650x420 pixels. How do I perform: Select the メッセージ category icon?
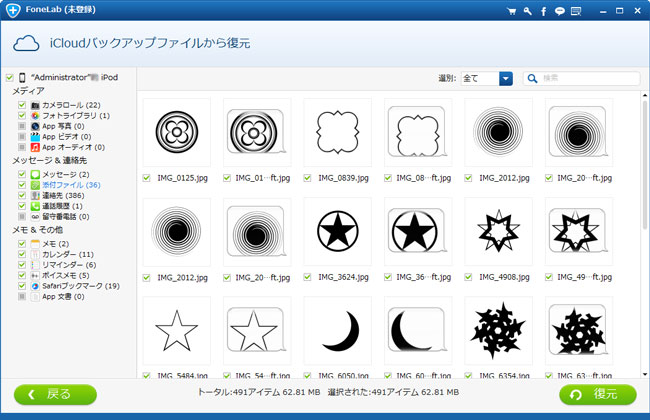63,175
